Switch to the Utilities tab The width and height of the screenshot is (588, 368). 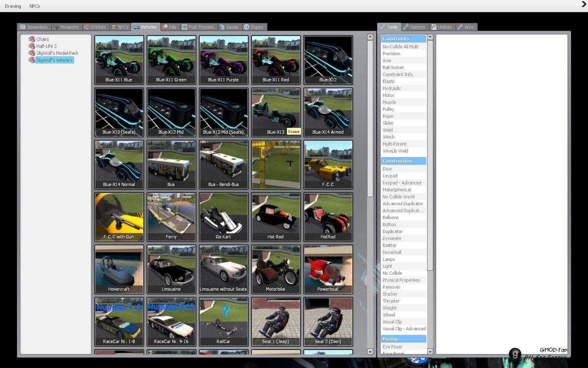click(442, 27)
